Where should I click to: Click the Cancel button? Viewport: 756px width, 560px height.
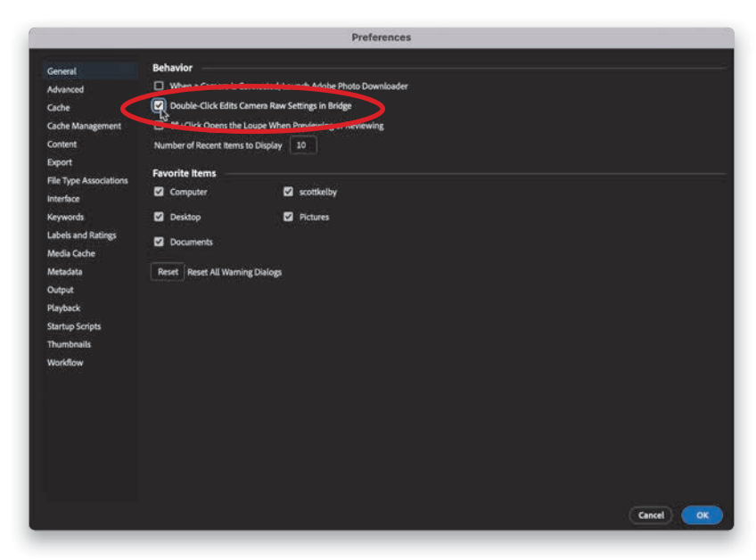coord(651,515)
